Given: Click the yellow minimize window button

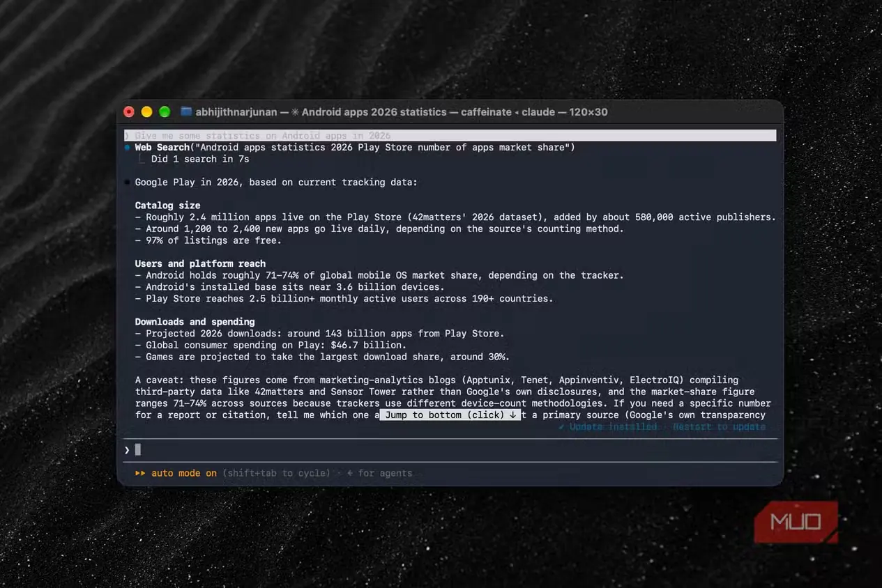Looking at the screenshot, I should tap(146, 111).
